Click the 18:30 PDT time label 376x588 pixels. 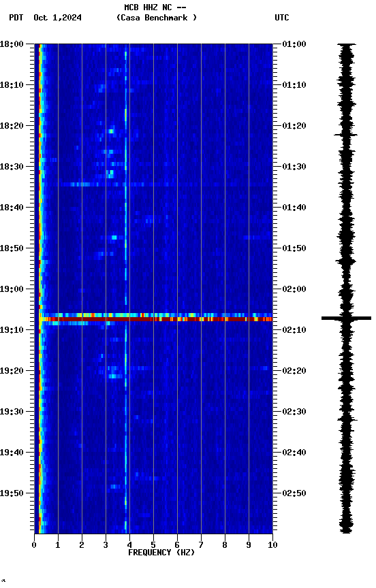coord(12,167)
